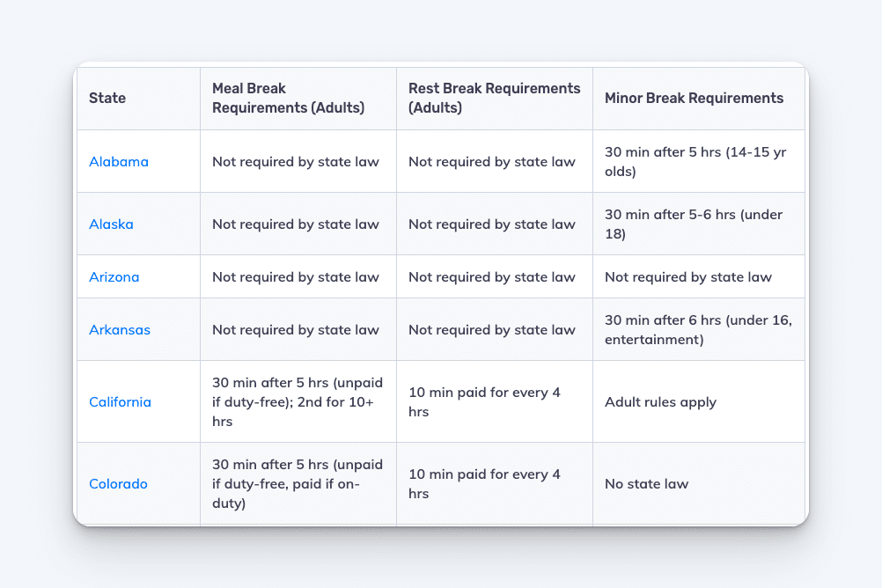Image resolution: width=882 pixels, height=588 pixels.
Task: Select California's 10 min paid rest break cell
Action: point(495,401)
